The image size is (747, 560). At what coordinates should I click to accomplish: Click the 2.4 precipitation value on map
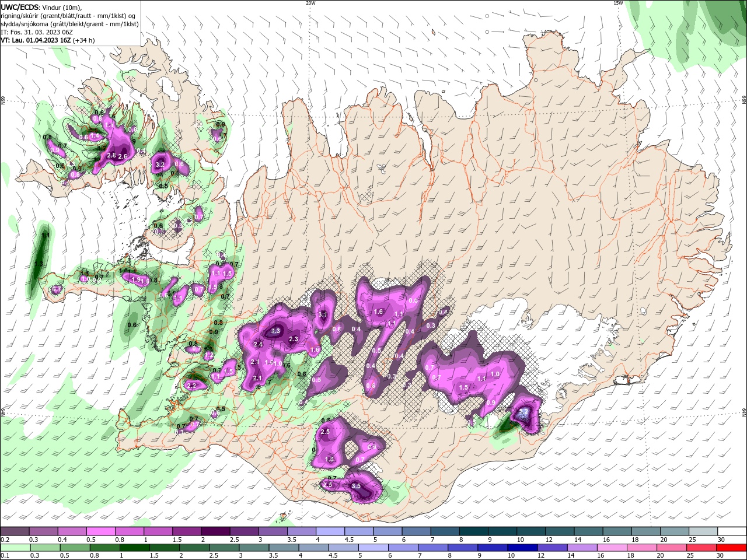tap(258, 344)
